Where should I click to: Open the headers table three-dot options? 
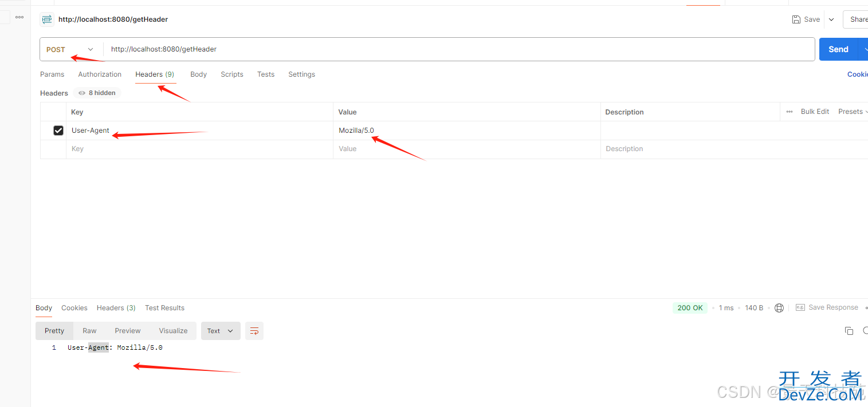point(790,112)
